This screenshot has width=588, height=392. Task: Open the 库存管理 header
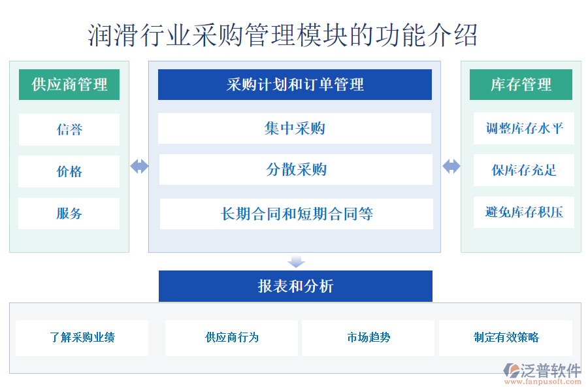(x=521, y=85)
